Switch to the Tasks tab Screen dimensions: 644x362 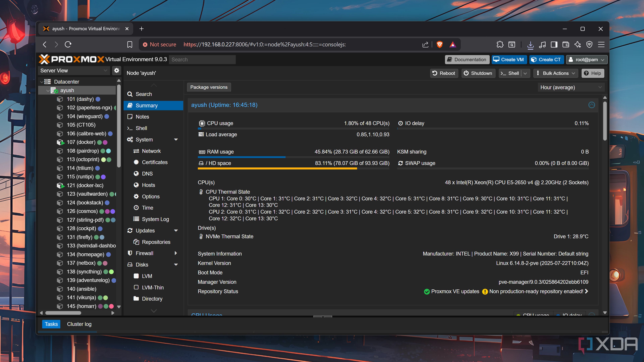coord(51,324)
